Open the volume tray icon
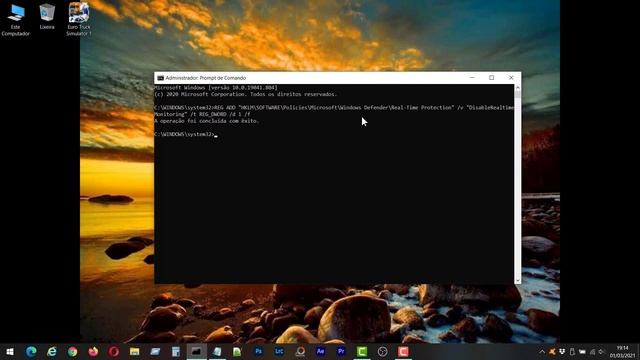 point(602,351)
